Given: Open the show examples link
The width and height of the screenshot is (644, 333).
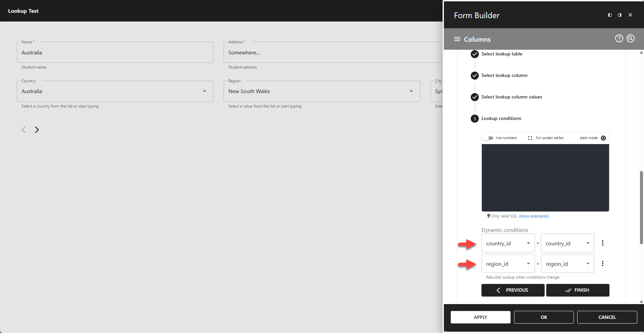Looking at the screenshot, I should 534,216.
